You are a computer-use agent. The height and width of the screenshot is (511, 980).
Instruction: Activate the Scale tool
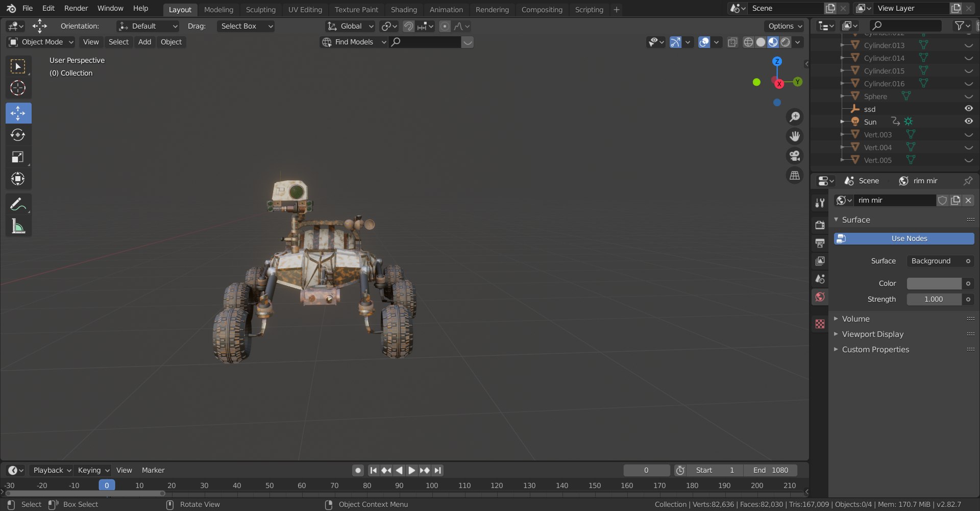pyautogui.click(x=18, y=157)
